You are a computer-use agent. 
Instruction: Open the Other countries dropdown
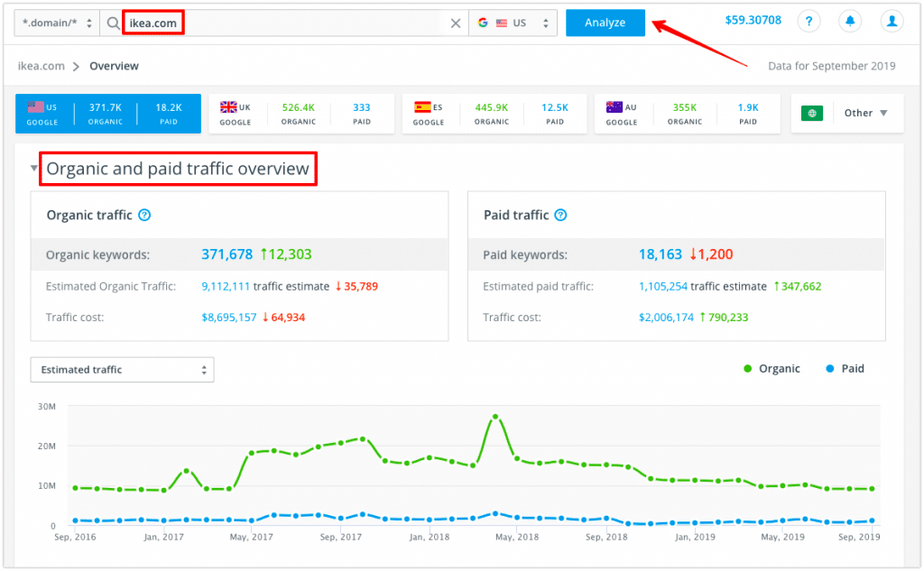click(x=865, y=113)
